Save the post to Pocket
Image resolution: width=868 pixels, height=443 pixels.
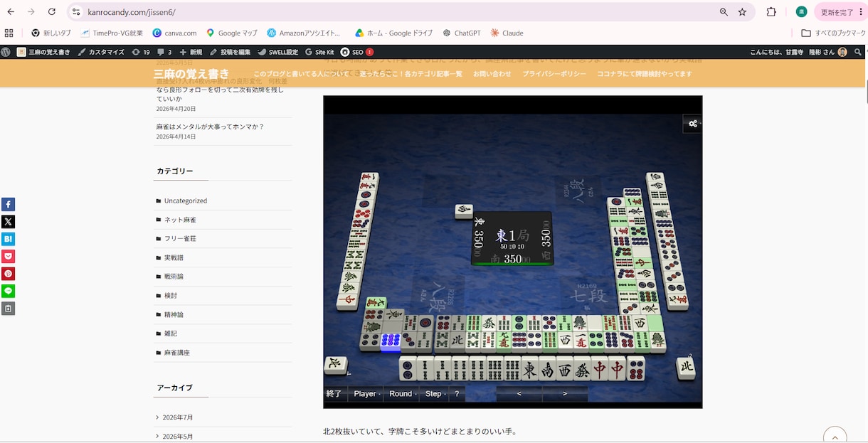(x=8, y=257)
